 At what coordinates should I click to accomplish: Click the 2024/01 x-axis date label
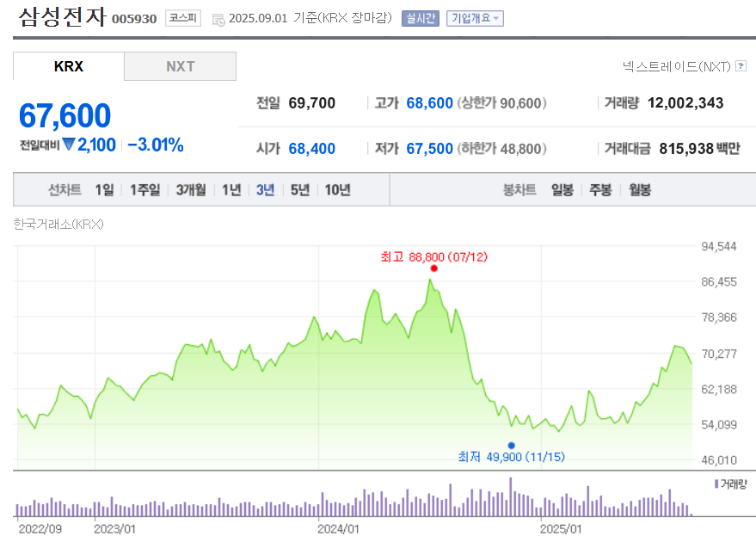pos(338,529)
